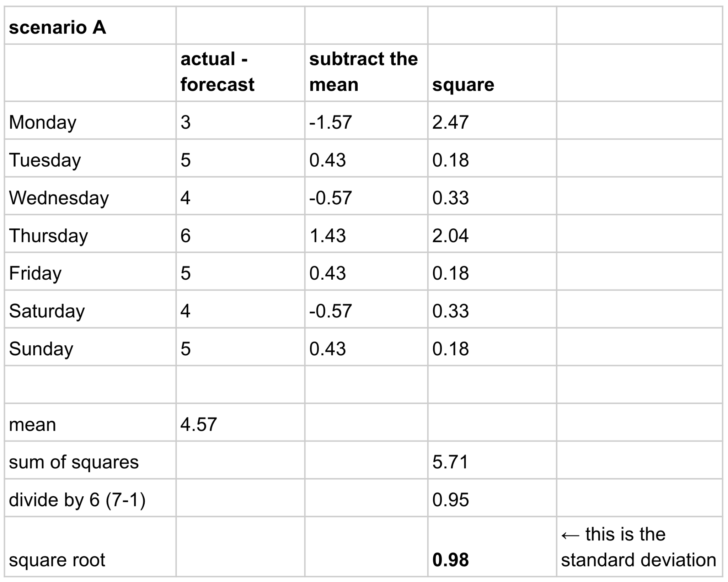Select the sum of squares value 5.71

(x=450, y=462)
